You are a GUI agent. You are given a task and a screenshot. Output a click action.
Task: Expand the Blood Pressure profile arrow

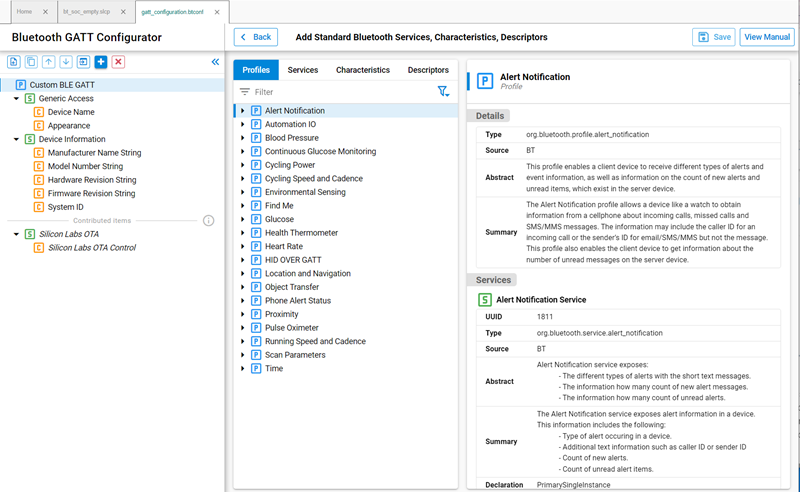click(243, 138)
